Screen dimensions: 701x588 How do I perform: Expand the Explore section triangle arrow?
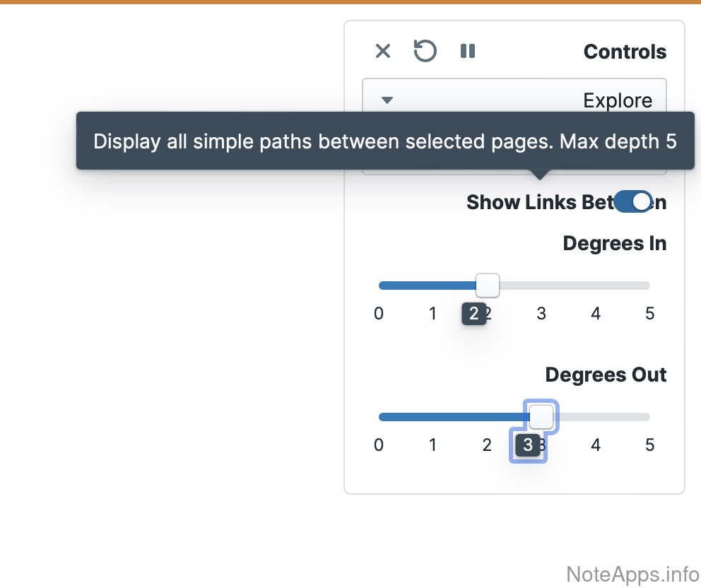click(387, 100)
